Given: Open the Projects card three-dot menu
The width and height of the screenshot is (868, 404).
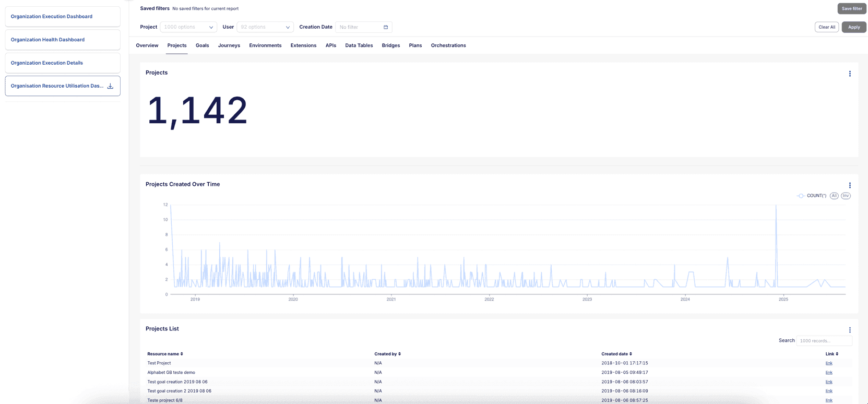Looking at the screenshot, I should tap(849, 74).
